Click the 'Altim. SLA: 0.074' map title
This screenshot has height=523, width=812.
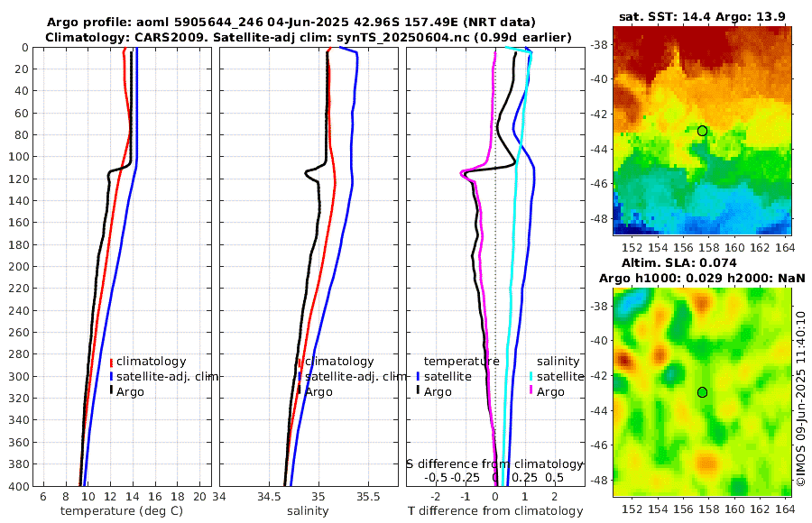pos(678,262)
